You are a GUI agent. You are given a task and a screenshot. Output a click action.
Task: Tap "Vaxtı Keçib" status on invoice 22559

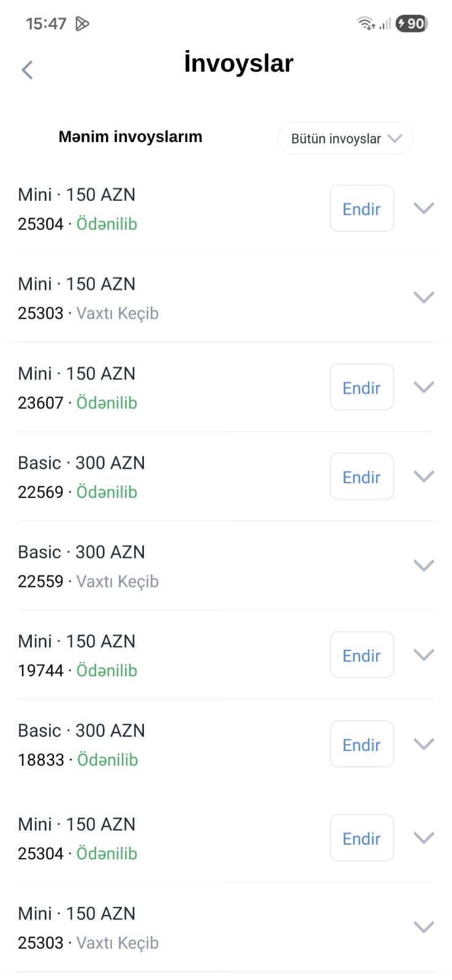(118, 581)
